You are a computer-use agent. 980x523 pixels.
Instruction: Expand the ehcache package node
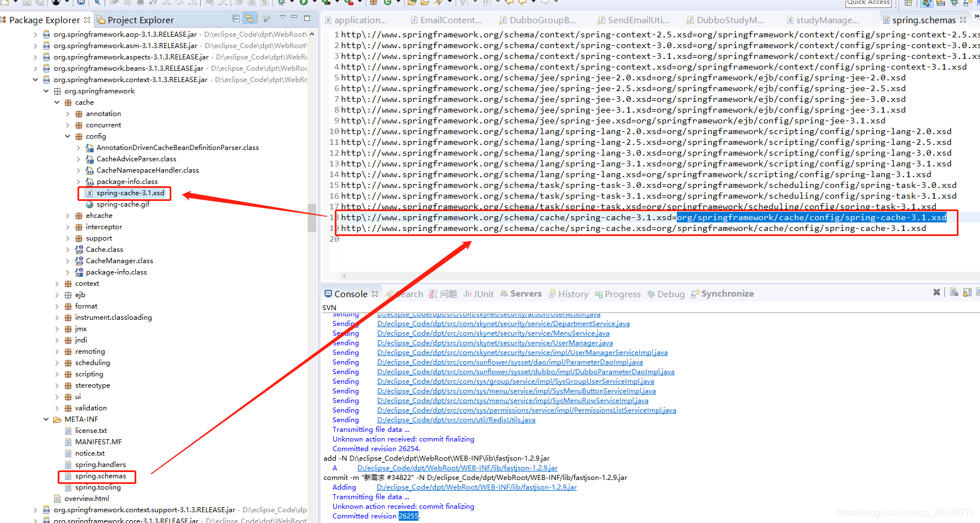click(68, 216)
